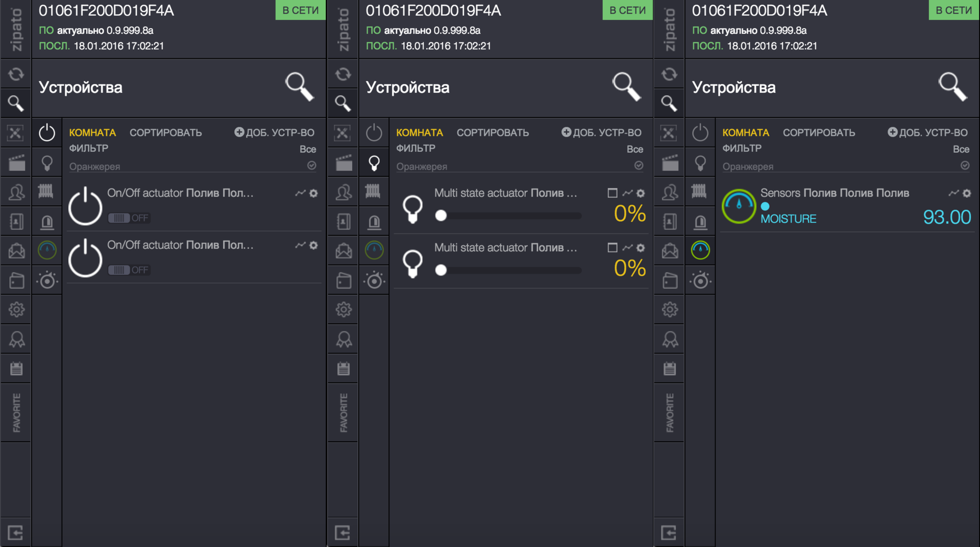Image resolution: width=980 pixels, height=547 pixels.
Task: Click first Multi state actuator dimmer slider
Action: (510, 216)
